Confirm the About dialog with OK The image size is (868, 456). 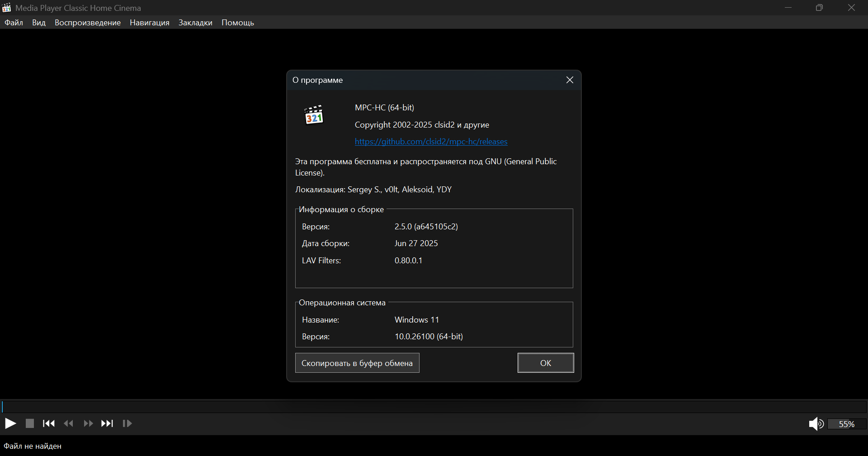pos(546,363)
